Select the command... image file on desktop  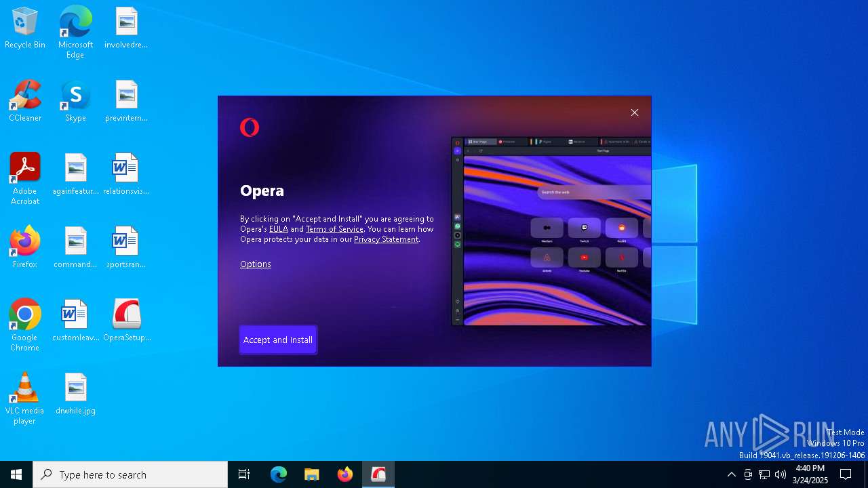[x=75, y=247]
